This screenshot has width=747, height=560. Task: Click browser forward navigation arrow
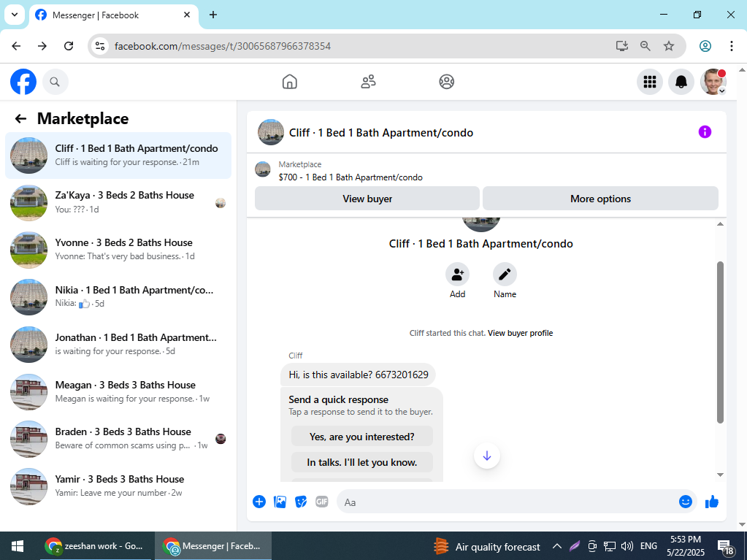[x=42, y=46]
